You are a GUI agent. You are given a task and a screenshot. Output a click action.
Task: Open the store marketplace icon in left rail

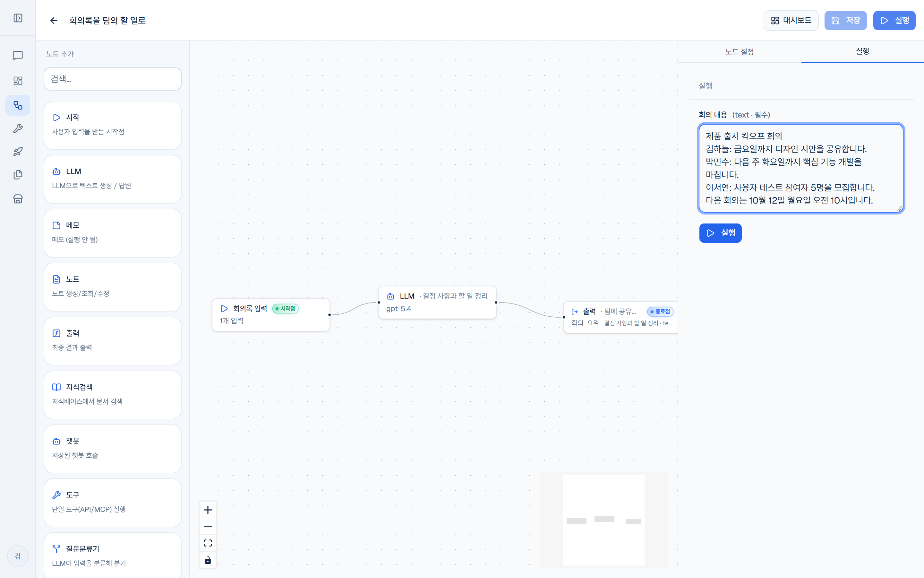(x=18, y=199)
